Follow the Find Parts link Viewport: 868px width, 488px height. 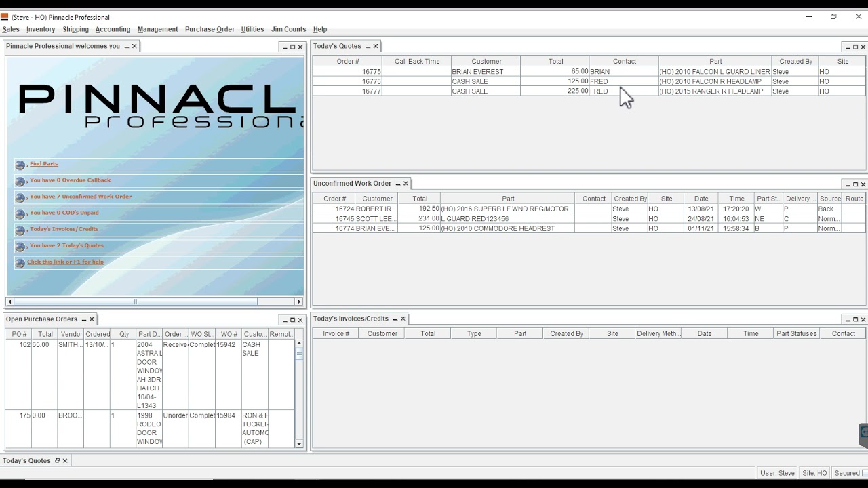click(x=44, y=164)
